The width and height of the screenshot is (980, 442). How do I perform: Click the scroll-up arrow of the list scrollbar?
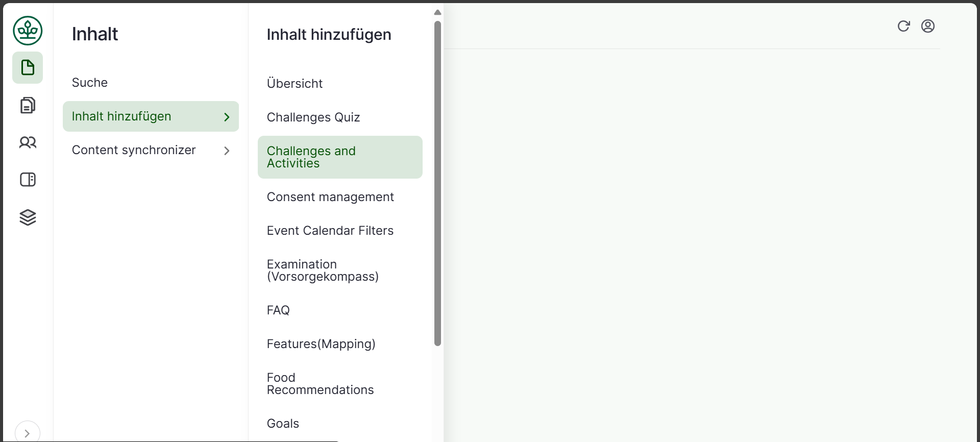(x=437, y=12)
